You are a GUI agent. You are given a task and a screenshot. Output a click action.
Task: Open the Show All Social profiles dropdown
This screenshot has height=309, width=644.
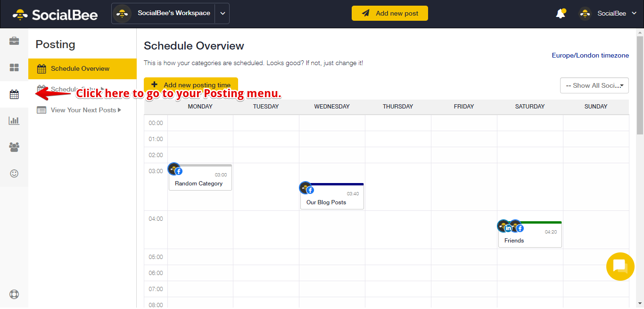[594, 85]
